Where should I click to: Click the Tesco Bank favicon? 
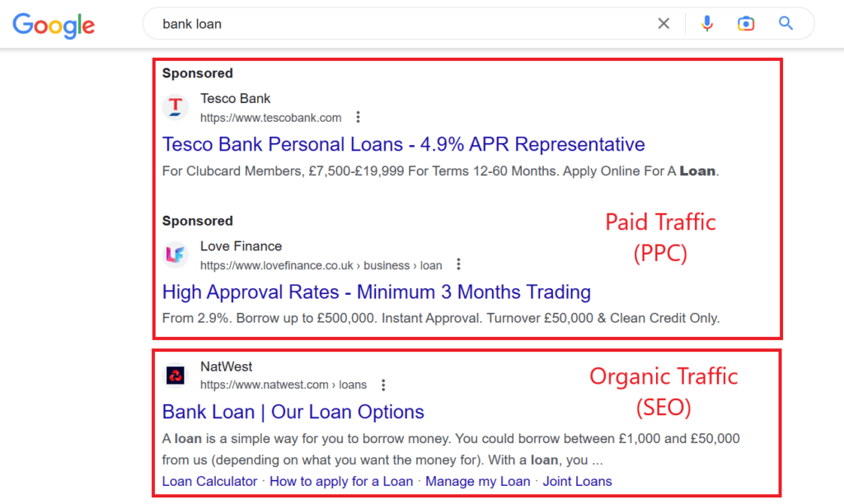coord(176,107)
